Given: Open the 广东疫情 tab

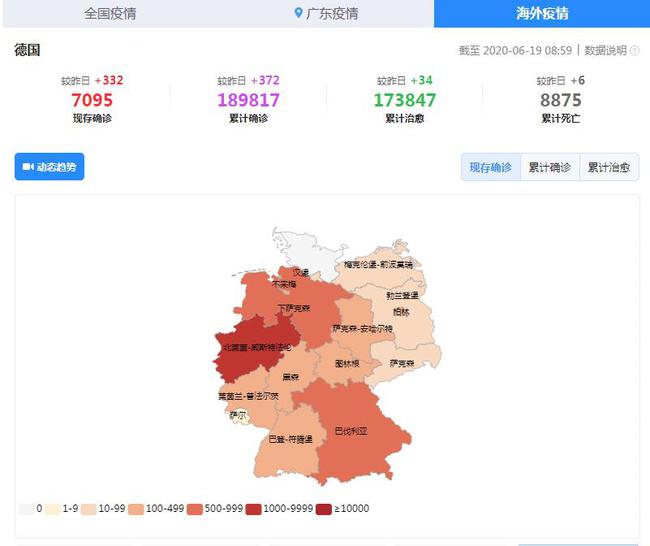Looking at the screenshot, I should [x=326, y=13].
